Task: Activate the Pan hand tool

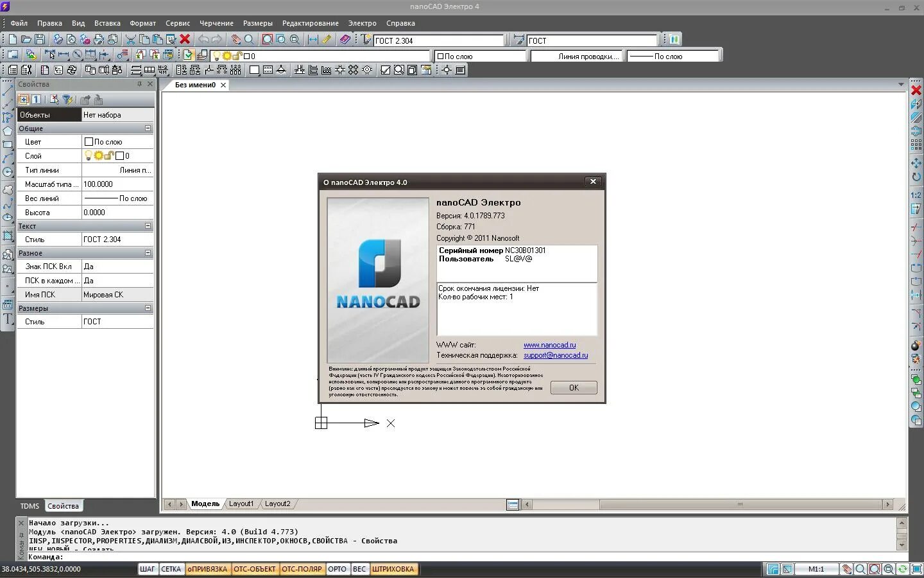Action: pos(235,40)
